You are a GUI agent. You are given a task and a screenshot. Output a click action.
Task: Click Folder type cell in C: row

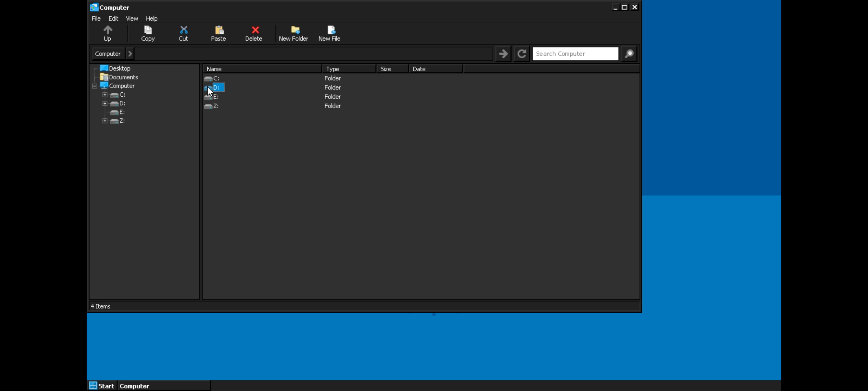332,78
